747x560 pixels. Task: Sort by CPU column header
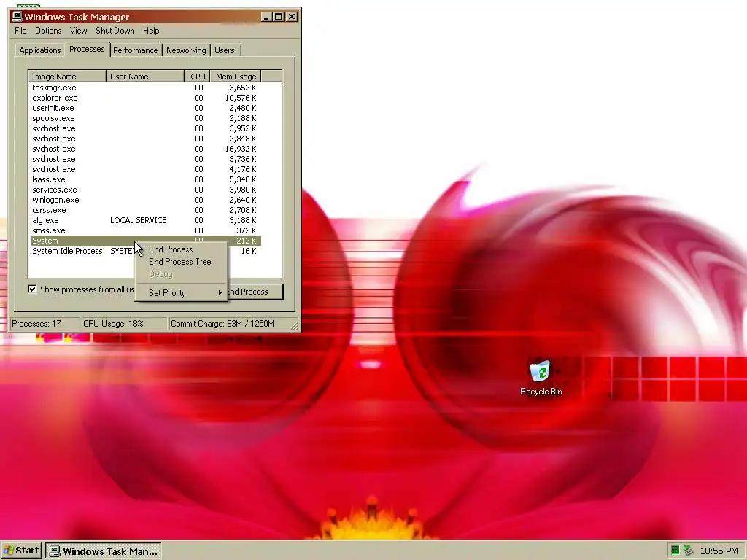pos(198,76)
